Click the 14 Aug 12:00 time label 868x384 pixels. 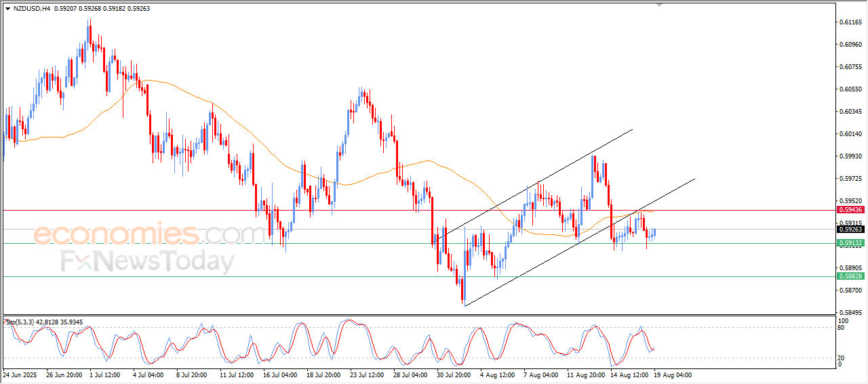coord(628,375)
